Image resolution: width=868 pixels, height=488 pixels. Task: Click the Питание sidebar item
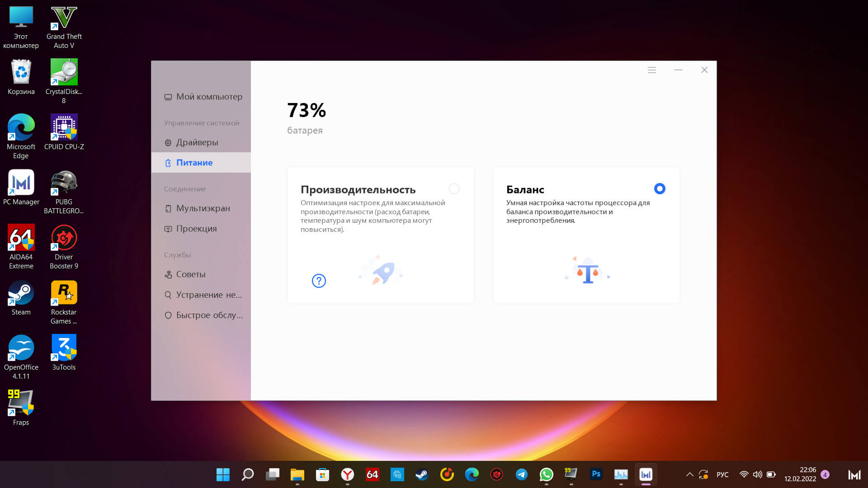[x=194, y=163]
